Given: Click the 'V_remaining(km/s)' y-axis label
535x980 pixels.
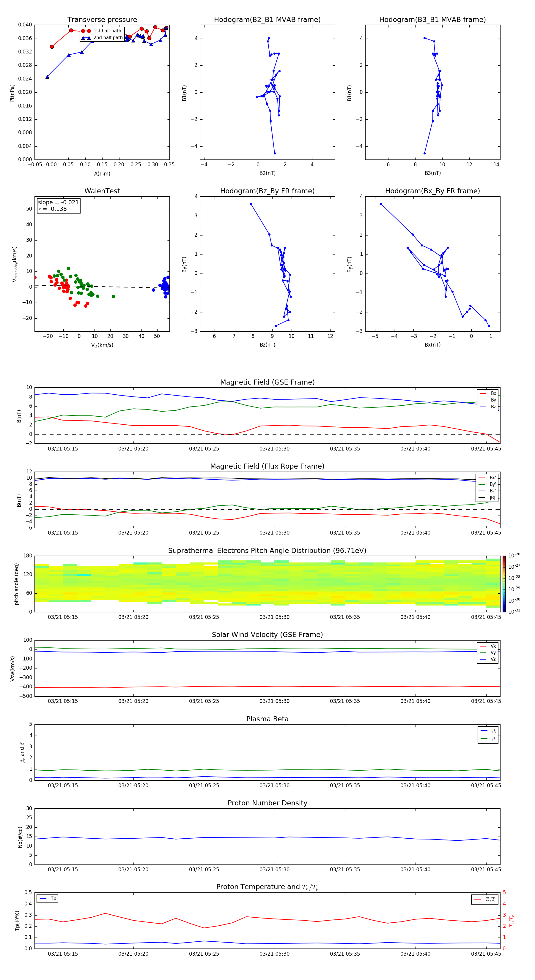Looking at the screenshot, I should 15,264.
